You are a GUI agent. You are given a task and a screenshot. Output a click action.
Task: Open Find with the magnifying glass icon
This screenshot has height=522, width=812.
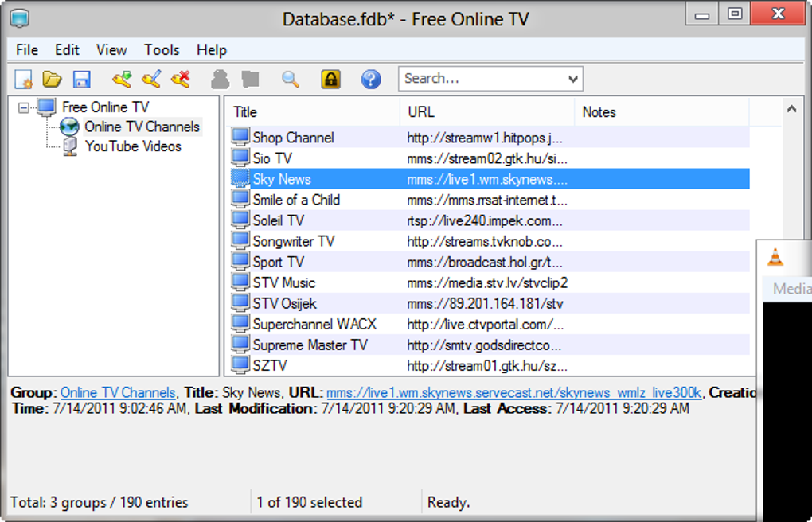tap(291, 80)
